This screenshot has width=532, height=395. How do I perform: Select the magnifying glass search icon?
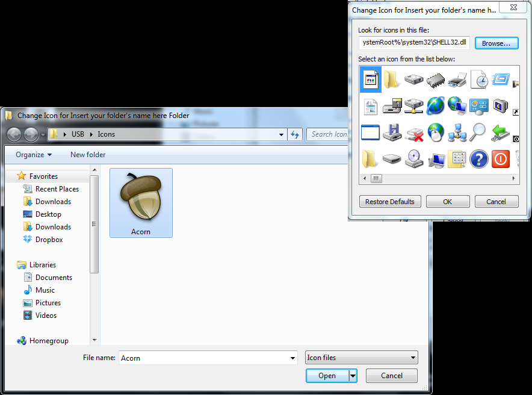pos(477,132)
